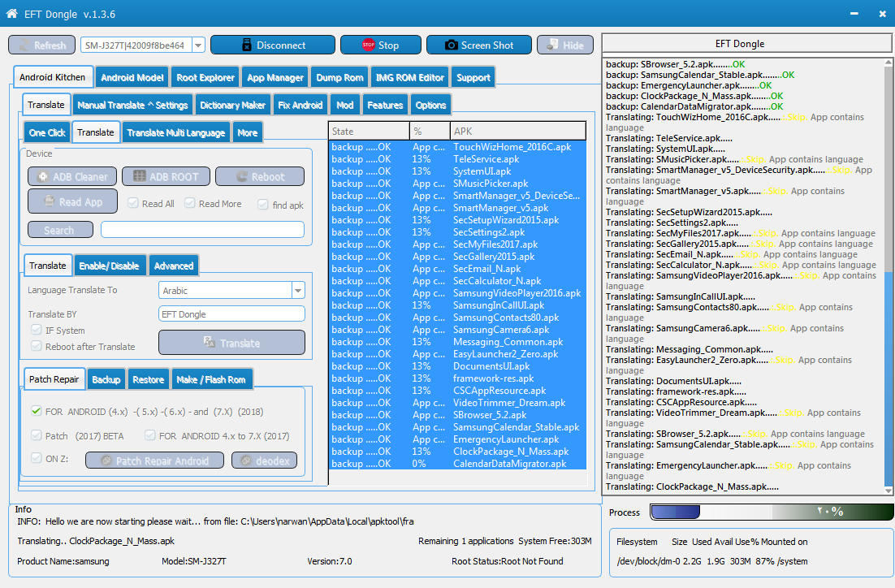The width and height of the screenshot is (895, 588).
Task: Open Translate Multi Language tab
Action: [x=175, y=132]
